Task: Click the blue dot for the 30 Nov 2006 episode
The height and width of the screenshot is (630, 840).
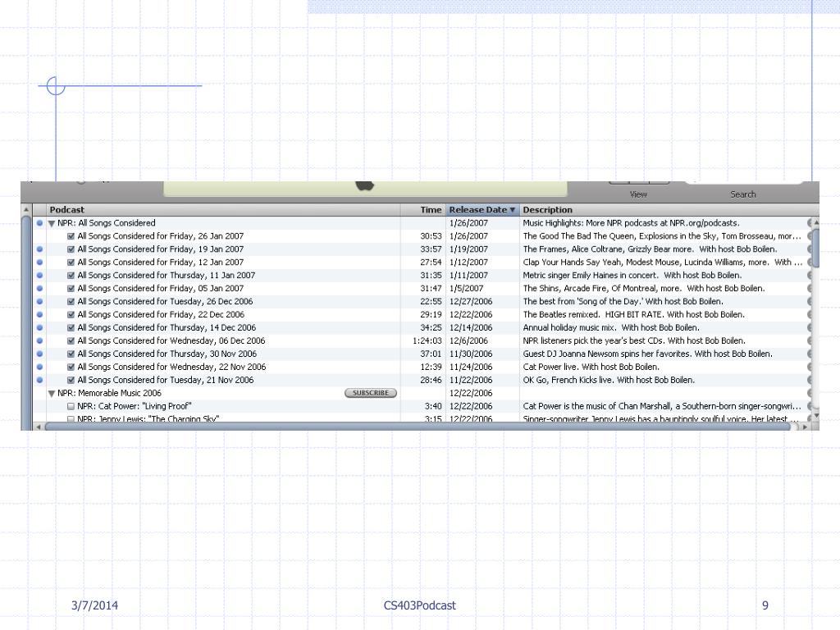Action: tap(39, 354)
